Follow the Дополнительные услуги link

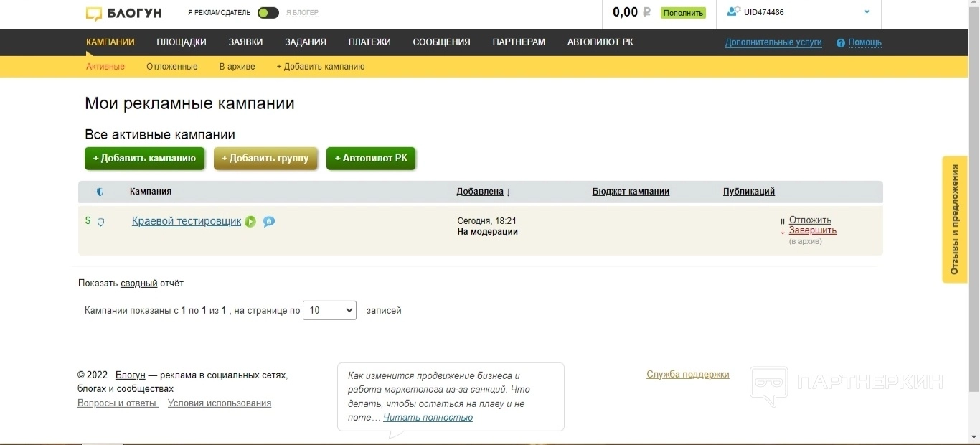(773, 42)
